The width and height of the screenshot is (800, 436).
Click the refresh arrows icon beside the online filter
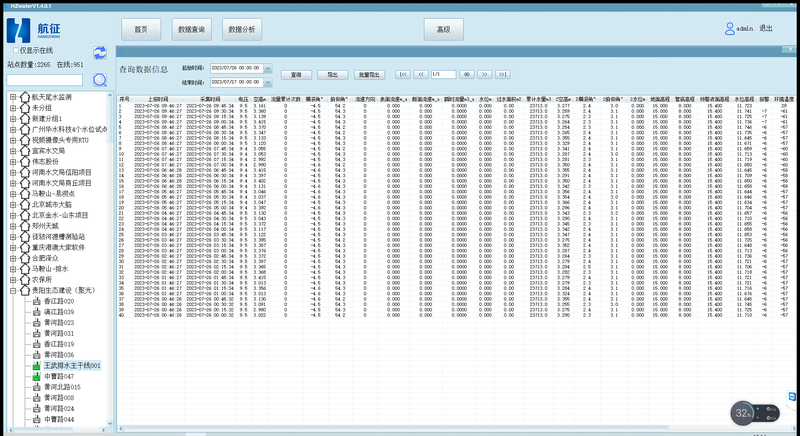[100, 53]
